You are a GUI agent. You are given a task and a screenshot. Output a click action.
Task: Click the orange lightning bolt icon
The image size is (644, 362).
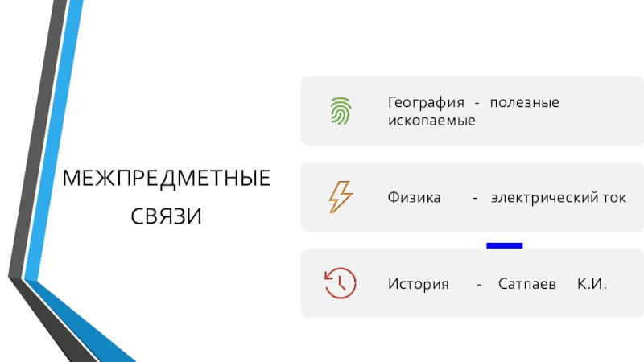tap(341, 197)
